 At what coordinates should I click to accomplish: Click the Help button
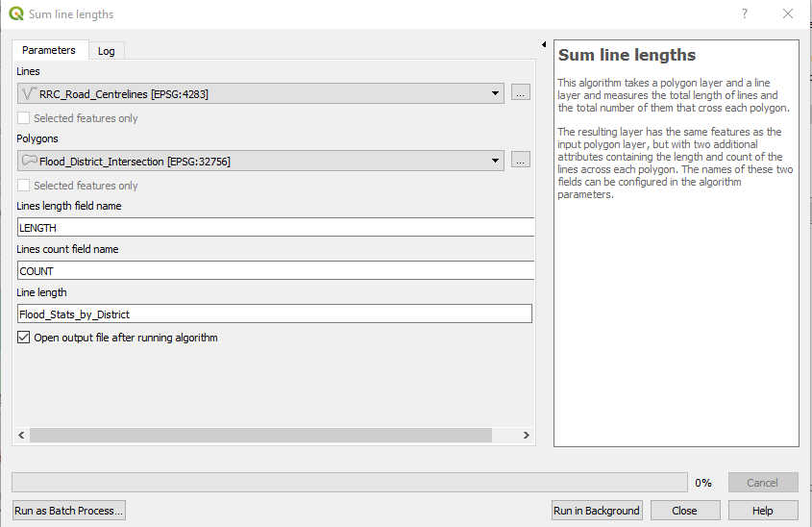pyautogui.click(x=762, y=511)
